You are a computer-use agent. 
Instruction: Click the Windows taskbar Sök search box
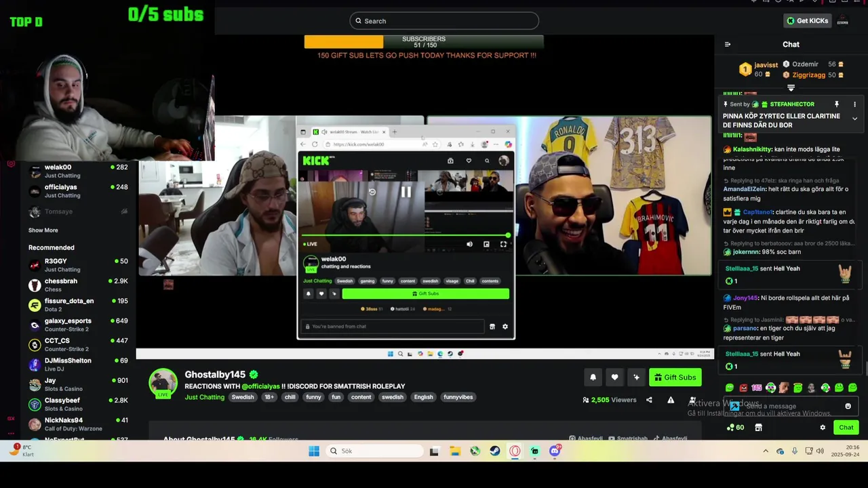(x=374, y=451)
